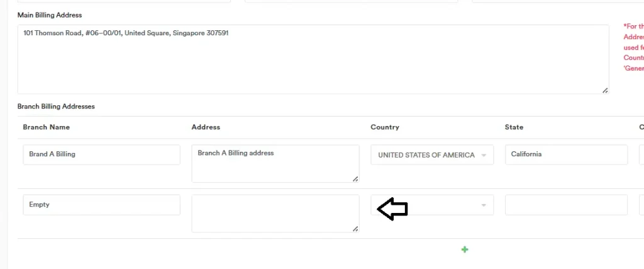The image size is (644, 269).
Task: Click the Branch Name column header
Action: [46, 127]
